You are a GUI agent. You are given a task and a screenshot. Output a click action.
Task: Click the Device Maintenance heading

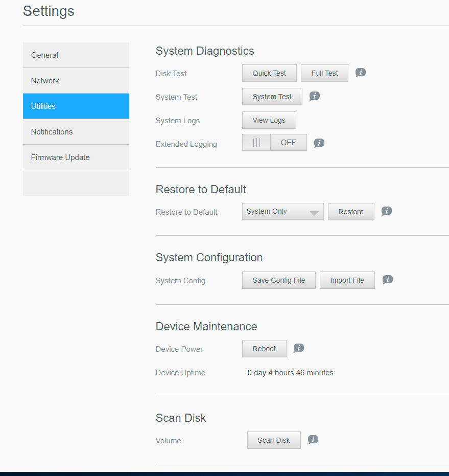tap(206, 327)
